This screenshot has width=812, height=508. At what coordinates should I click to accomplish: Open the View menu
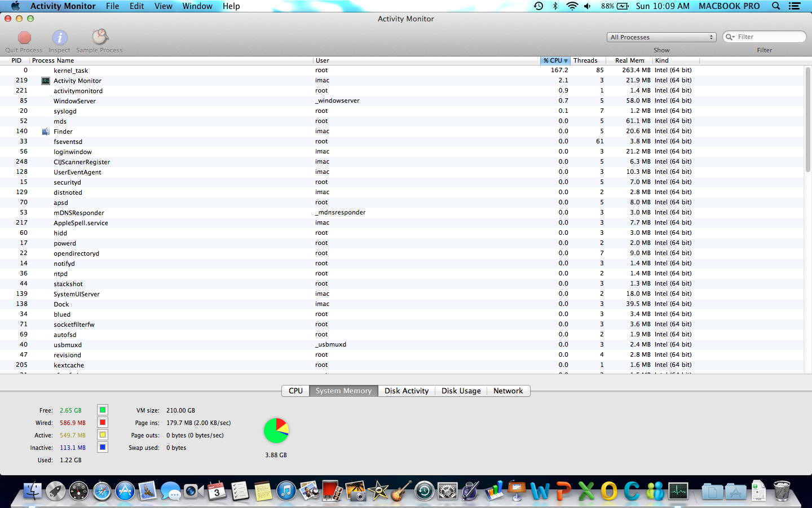164,6
